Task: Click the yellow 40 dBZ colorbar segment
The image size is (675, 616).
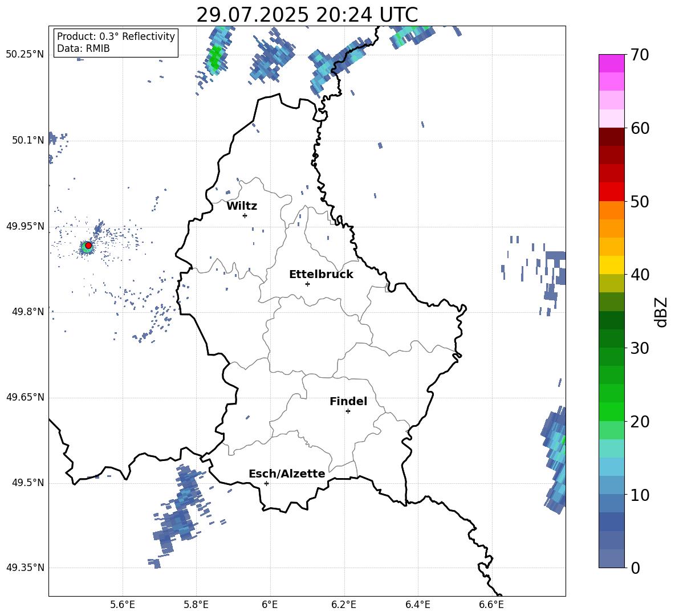Action: pos(611,265)
